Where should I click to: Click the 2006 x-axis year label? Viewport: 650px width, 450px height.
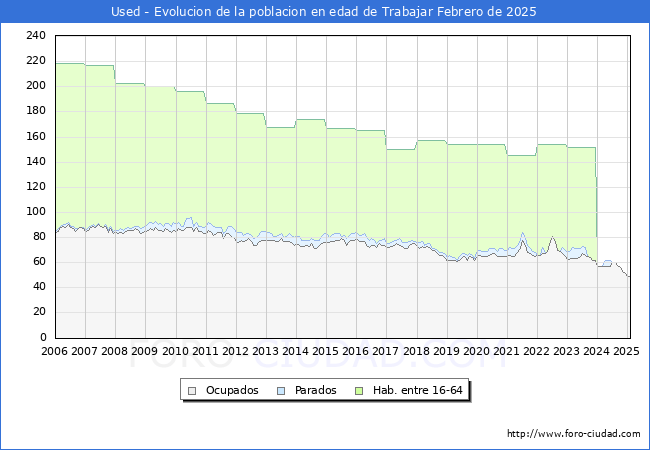54,351
